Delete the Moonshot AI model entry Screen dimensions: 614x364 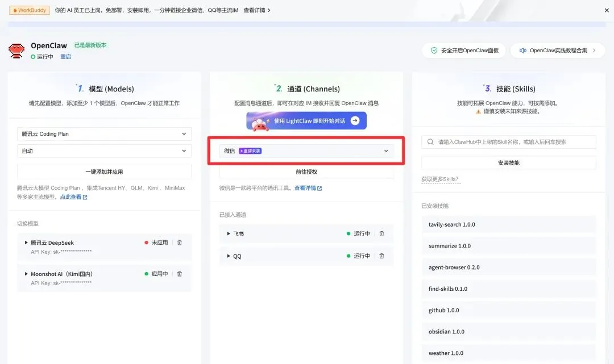[179, 274]
